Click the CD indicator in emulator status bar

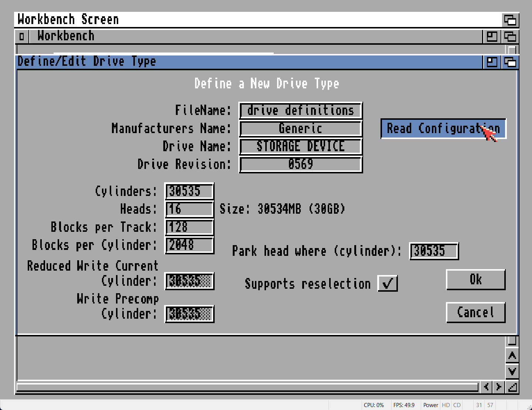pyautogui.click(x=457, y=405)
